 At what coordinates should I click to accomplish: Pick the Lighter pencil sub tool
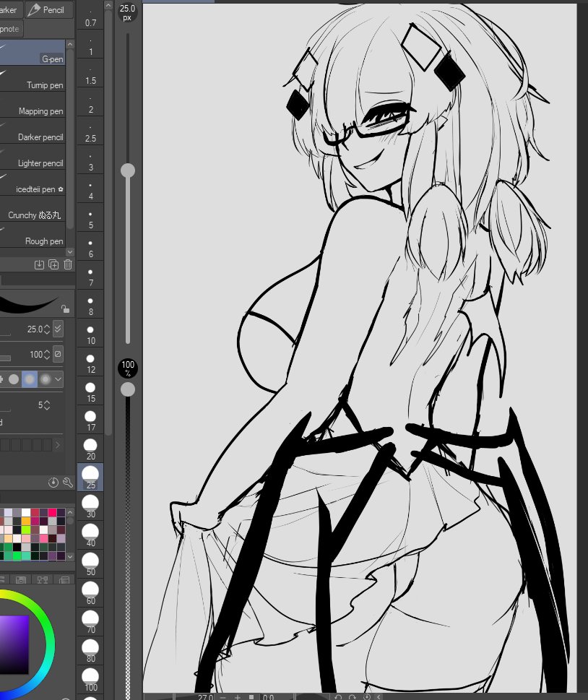pos(33,157)
